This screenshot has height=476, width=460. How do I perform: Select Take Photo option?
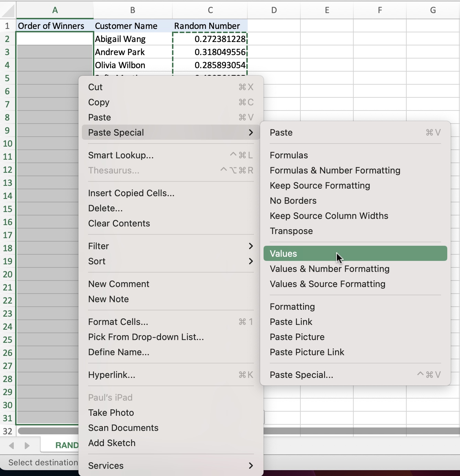(x=171, y=413)
